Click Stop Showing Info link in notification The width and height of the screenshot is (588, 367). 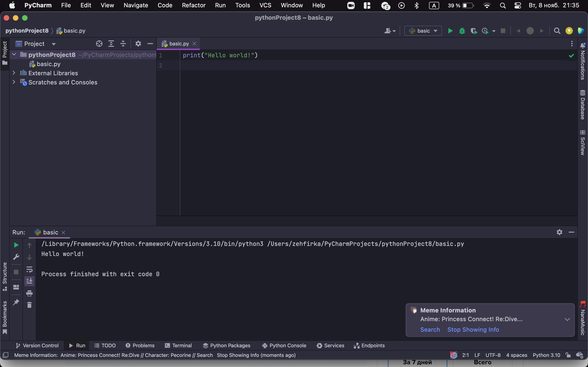click(x=473, y=330)
